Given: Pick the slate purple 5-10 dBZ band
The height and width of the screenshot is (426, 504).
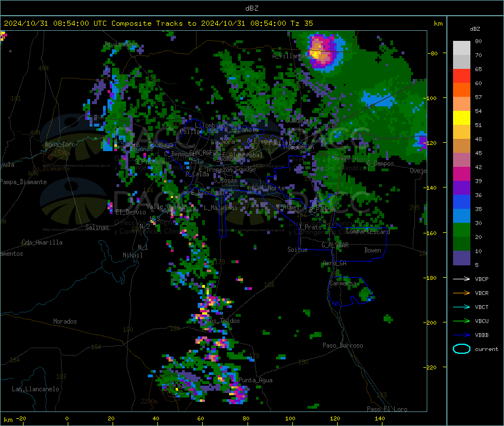Looking at the screenshot, I should coord(461,258).
